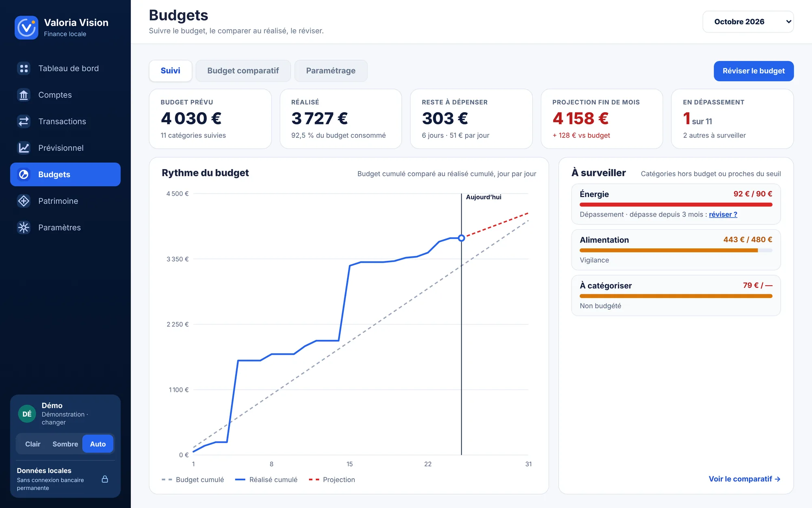Open Tableau de bord grid icon
The image size is (812, 508).
pyautogui.click(x=24, y=68)
